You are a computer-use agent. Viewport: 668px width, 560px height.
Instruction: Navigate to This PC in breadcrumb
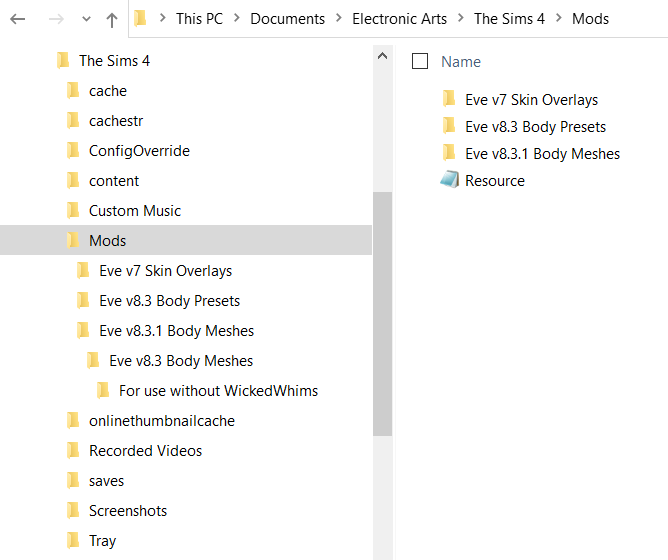click(x=199, y=19)
